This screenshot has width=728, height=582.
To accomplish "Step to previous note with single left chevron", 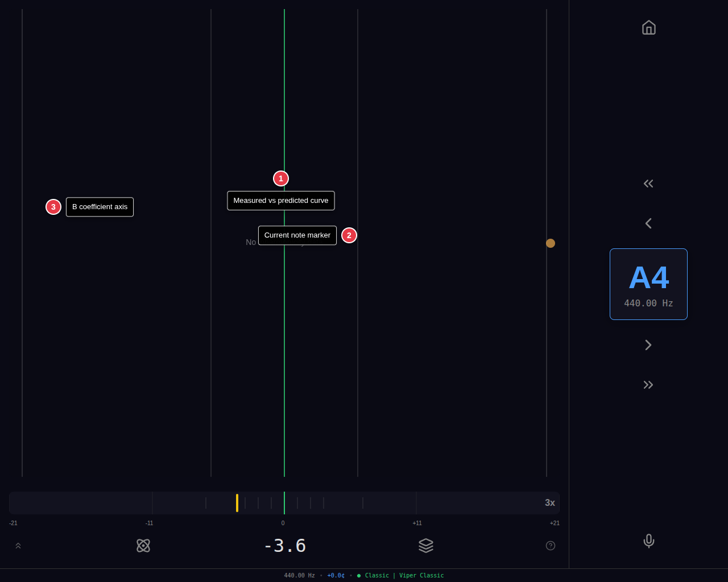I will 648,223.
